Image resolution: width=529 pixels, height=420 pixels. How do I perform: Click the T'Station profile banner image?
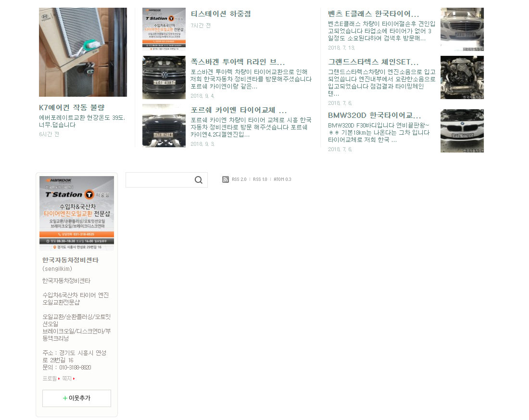(76, 213)
